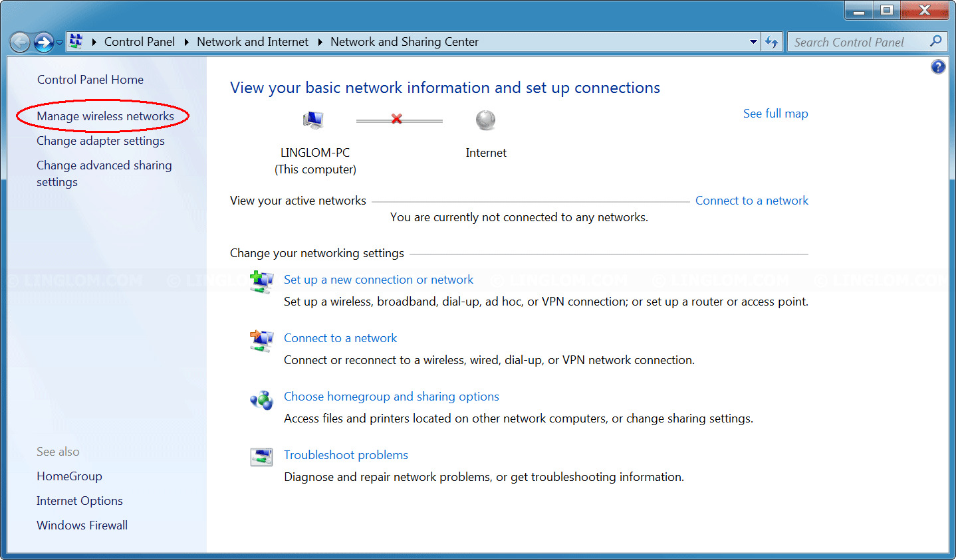956x560 pixels.
Task: Click the Troubleshoot problems icon
Action: [261, 457]
